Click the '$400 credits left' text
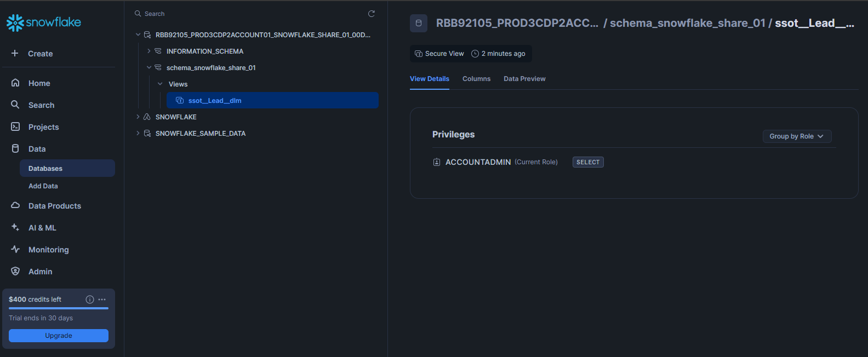This screenshot has height=357, width=868. pos(35,300)
